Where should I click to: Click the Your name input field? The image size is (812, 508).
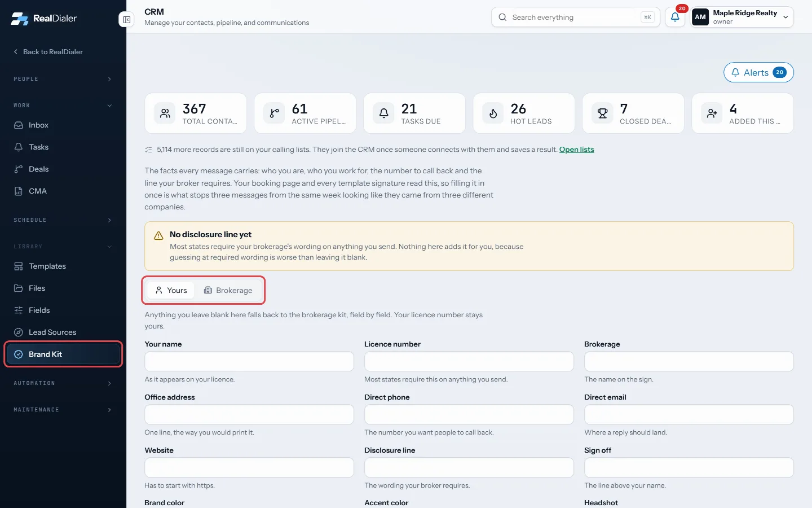(249, 361)
